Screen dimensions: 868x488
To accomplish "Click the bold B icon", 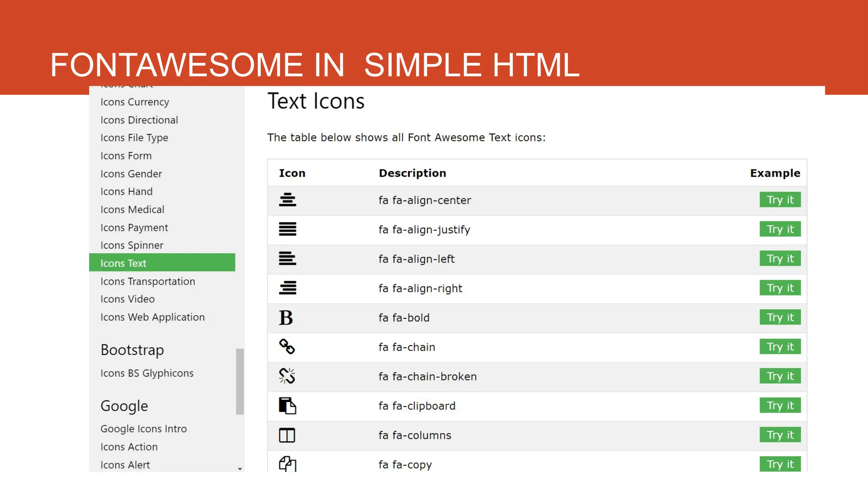I will click(x=286, y=317).
